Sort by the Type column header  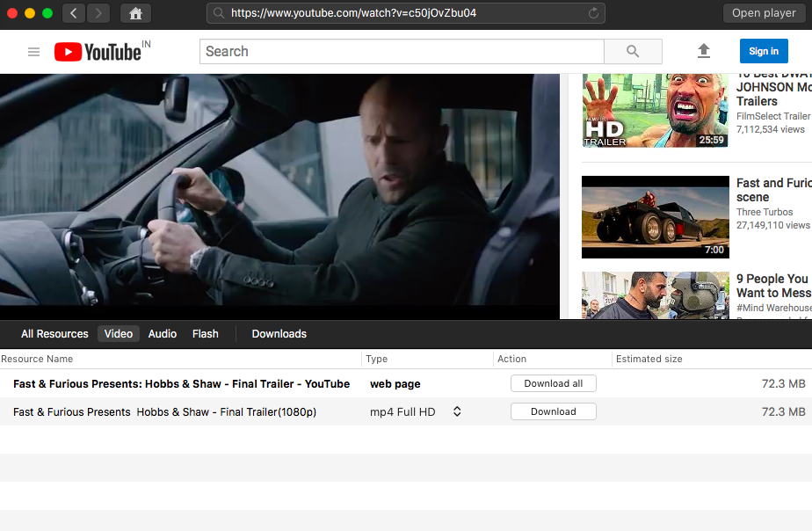point(427,359)
